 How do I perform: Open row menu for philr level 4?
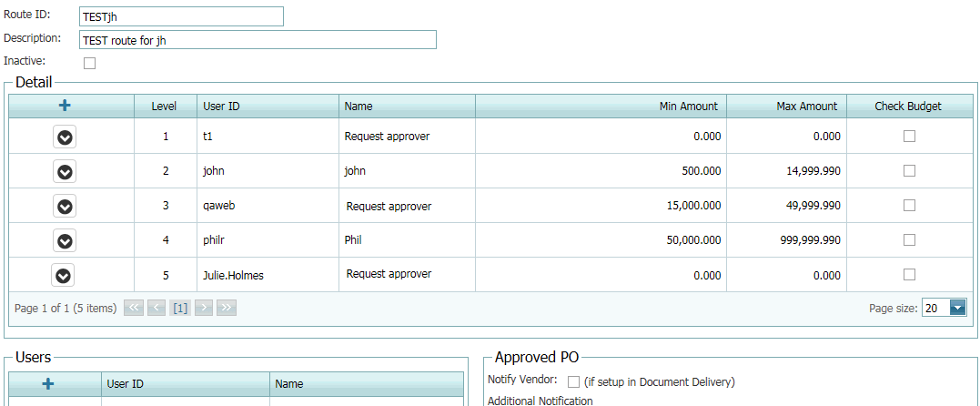(65, 241)
